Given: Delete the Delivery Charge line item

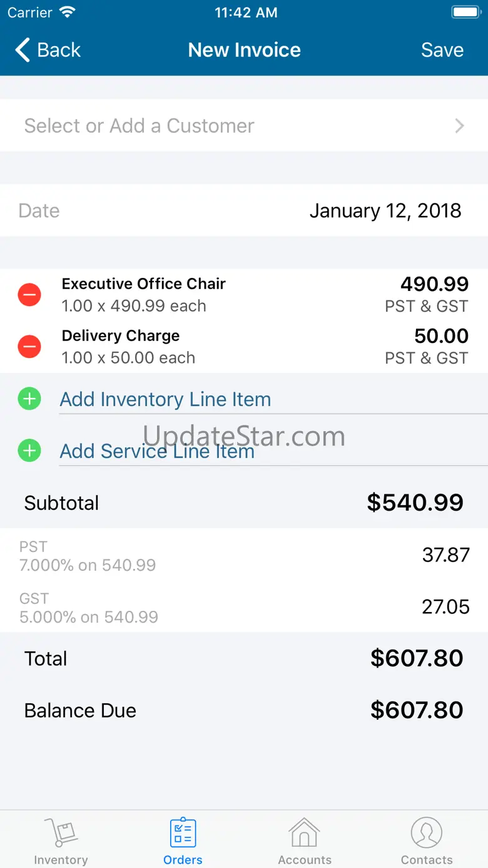Looking at the screenshot, I should click(29, 347).
